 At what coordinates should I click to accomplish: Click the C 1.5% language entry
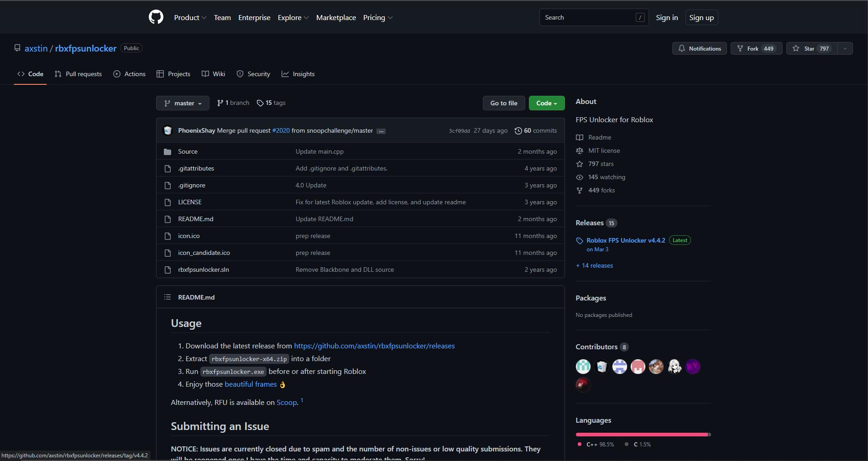coord(638,444)
